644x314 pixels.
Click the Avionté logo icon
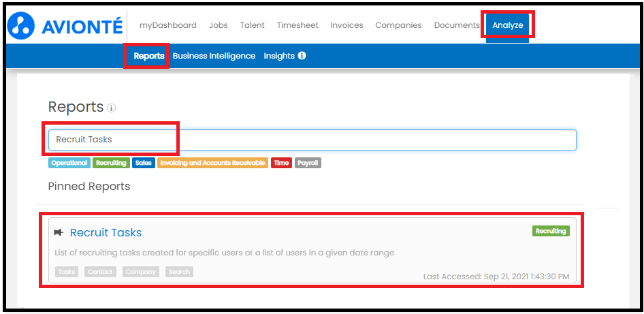(20, 26)
